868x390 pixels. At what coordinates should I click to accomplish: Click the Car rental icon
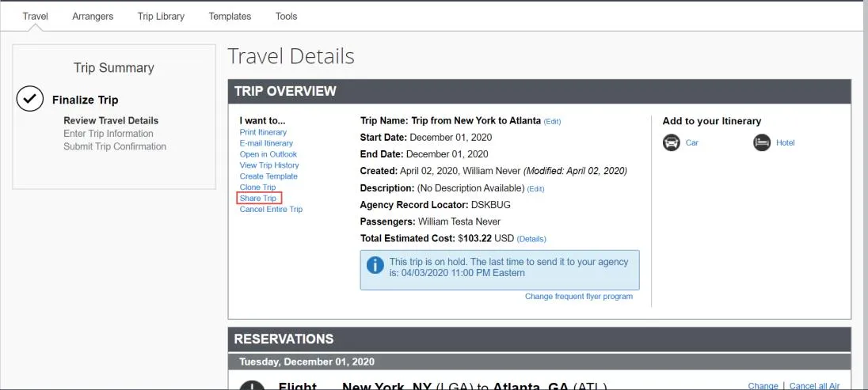click(x=672, y=142)
